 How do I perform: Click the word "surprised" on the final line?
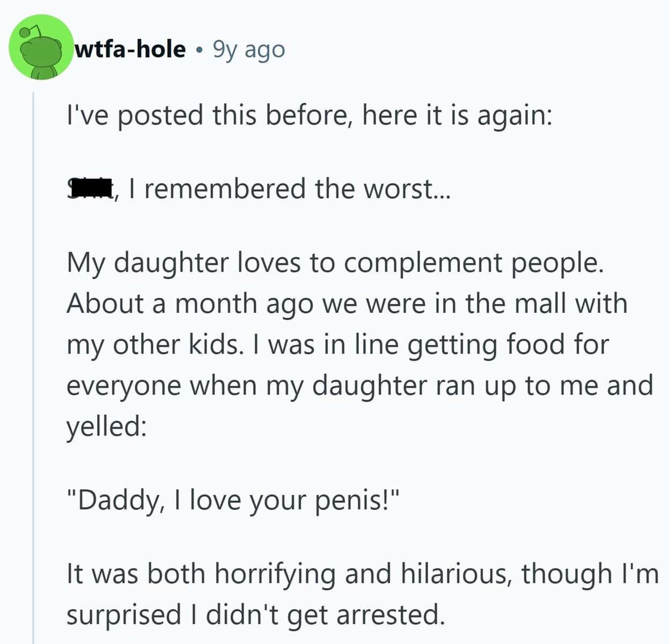(x=124, y=614)
